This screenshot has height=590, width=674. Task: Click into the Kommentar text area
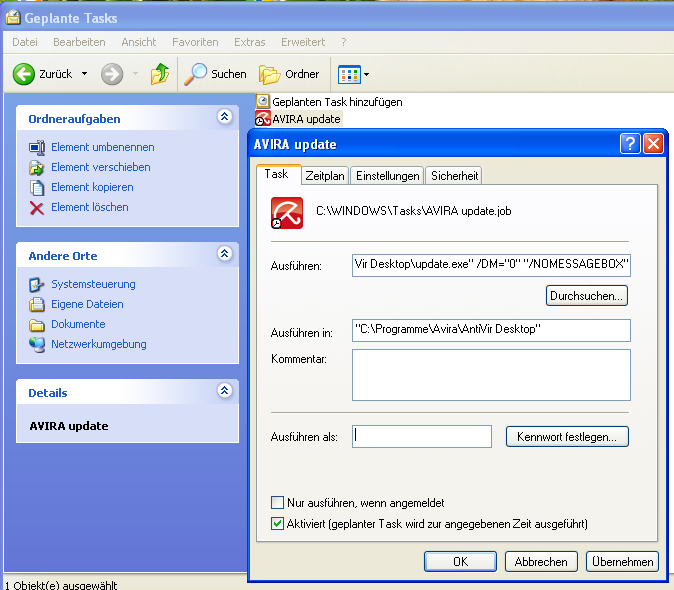pos(491,375)
